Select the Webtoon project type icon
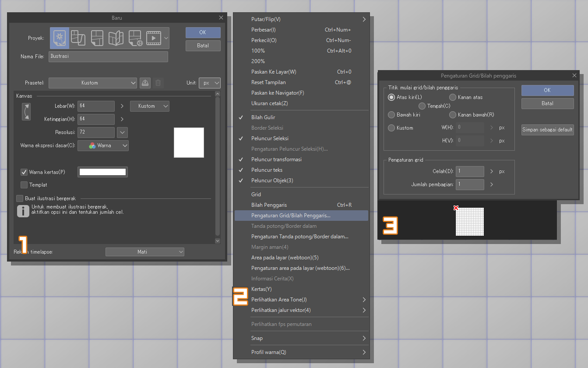 click(x=78, y=38)
